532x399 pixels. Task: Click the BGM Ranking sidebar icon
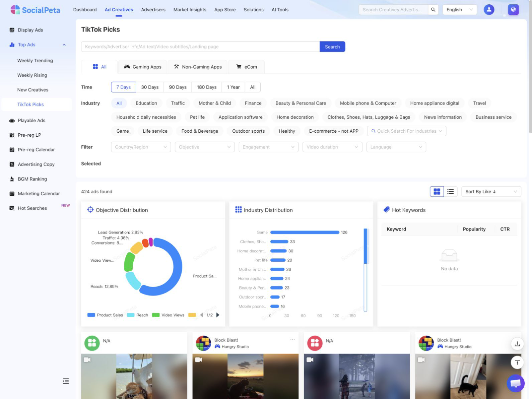[12, 179]
